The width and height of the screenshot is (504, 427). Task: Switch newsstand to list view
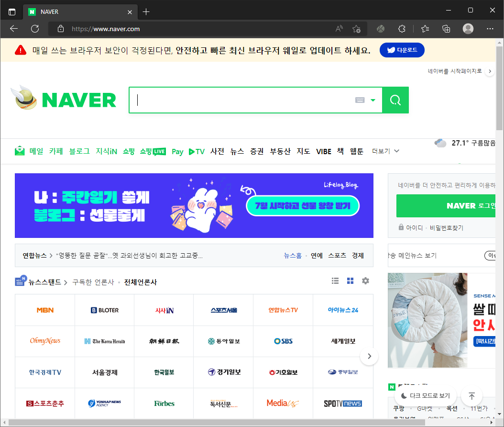point(335,281)
